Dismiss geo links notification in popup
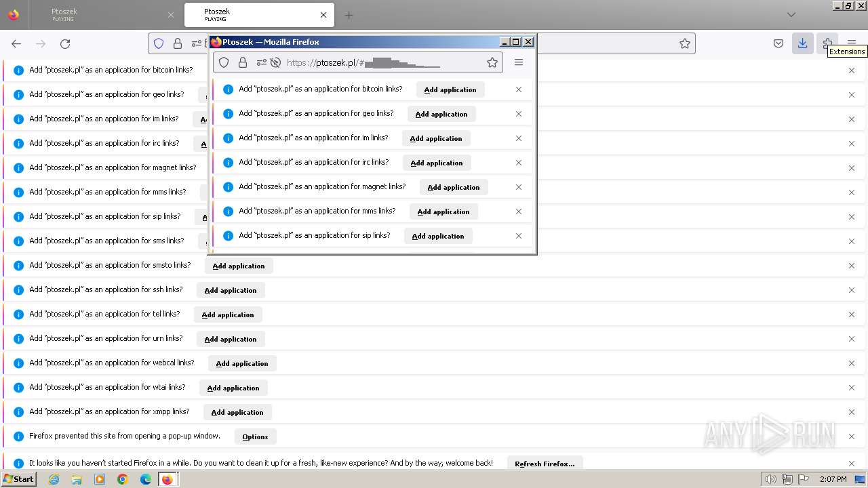868x488 pixels. point(519,114)
